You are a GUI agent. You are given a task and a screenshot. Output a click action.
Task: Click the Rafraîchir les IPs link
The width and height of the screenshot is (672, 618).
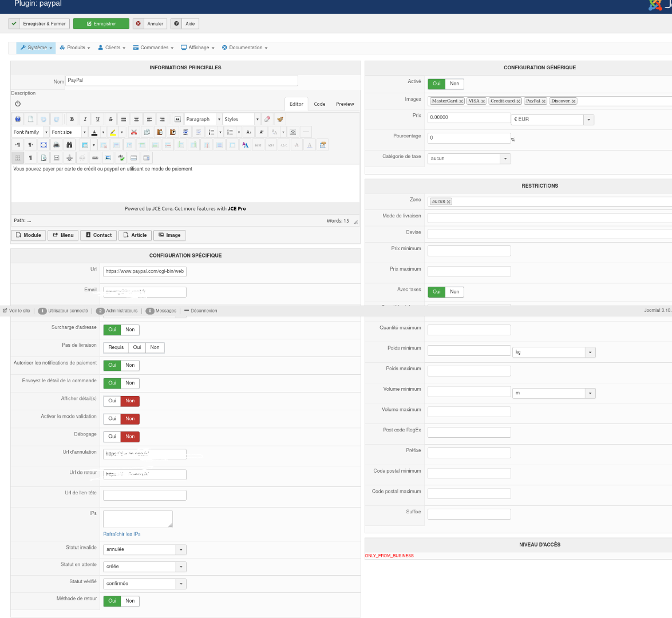[x=122, y=534]
